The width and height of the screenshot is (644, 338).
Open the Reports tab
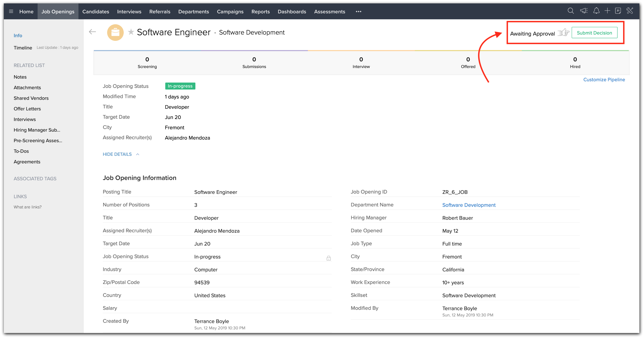pos(260,11)
